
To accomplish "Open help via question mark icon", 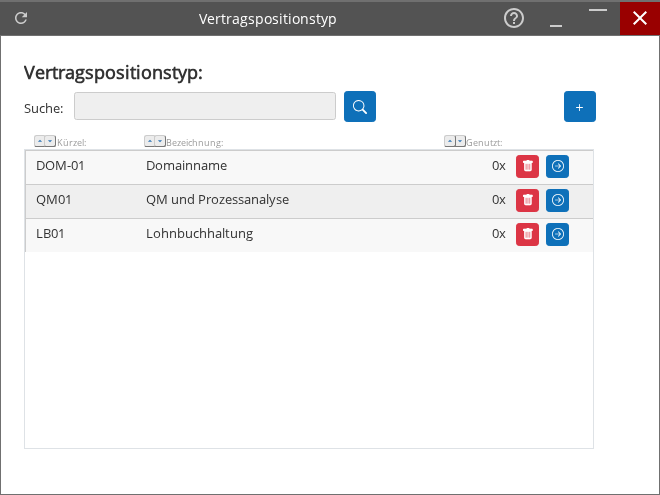I will [514, 18].
